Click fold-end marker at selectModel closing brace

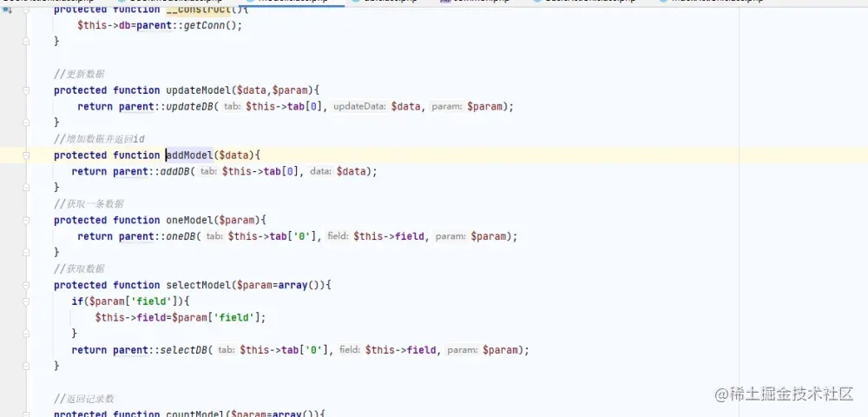coord(25,366)
